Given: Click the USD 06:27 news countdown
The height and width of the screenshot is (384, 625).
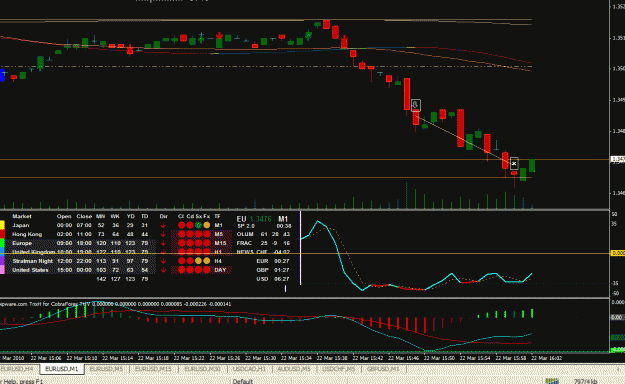Looking at the screenshot, I should (273, 279).
